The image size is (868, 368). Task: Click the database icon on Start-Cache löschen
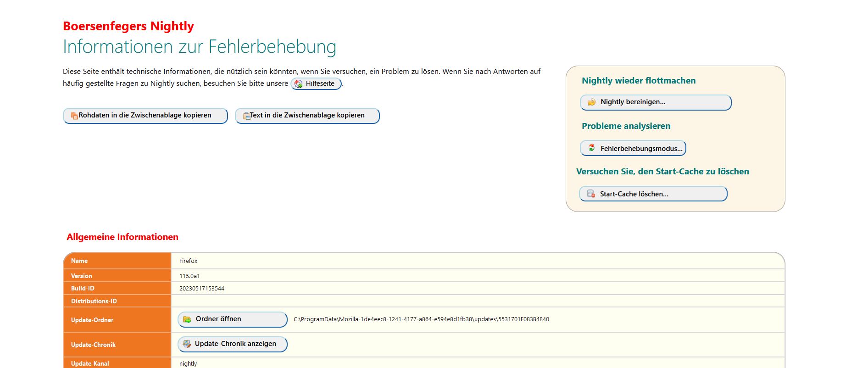[591, 194]
